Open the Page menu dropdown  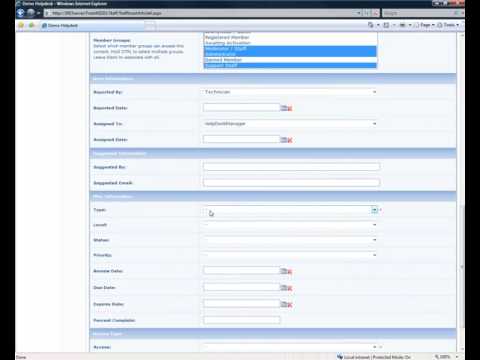[424, 25]
